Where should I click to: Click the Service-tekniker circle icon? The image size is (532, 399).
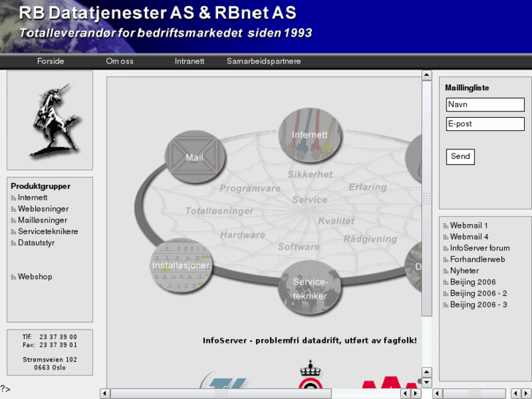(x=310, y=288)
